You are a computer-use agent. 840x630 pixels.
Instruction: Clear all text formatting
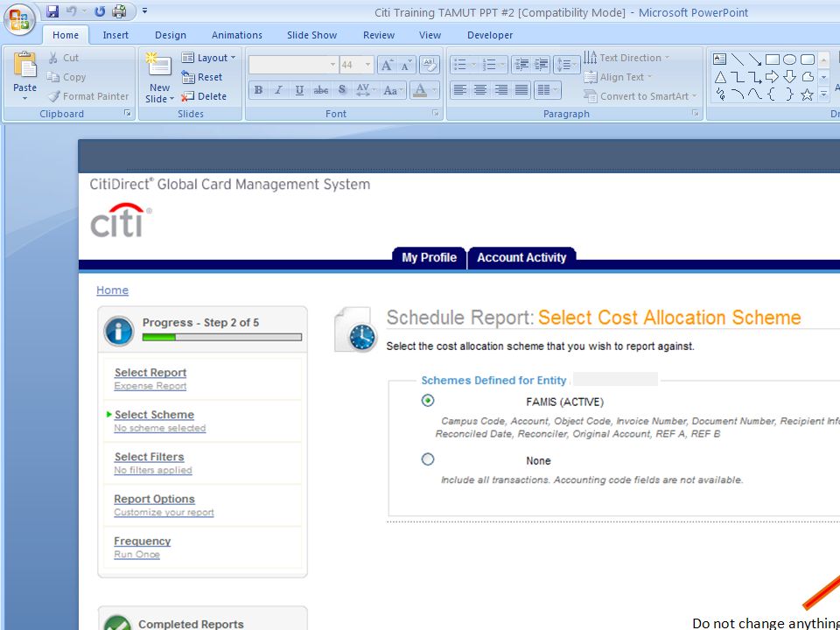(429, 66)
